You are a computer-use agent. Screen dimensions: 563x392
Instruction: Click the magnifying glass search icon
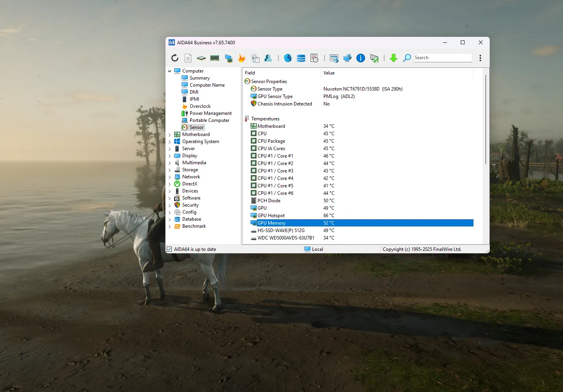click(x=407, y=58)
